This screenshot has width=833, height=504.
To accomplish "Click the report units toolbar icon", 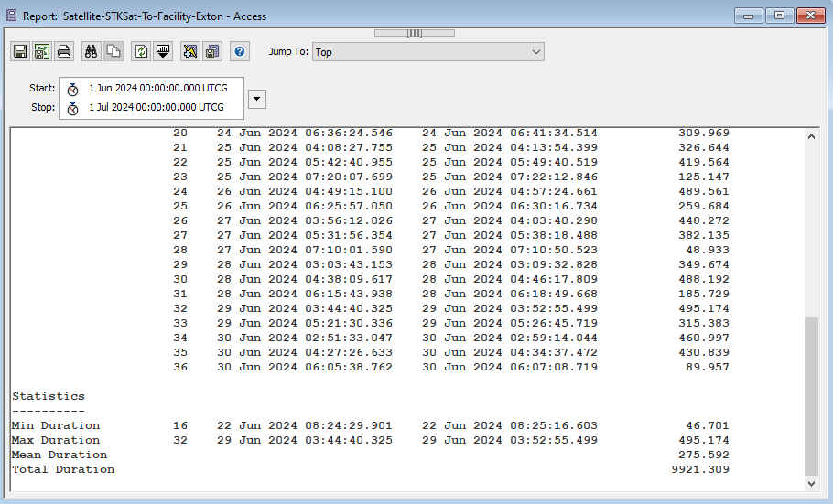I will (163, 51).
